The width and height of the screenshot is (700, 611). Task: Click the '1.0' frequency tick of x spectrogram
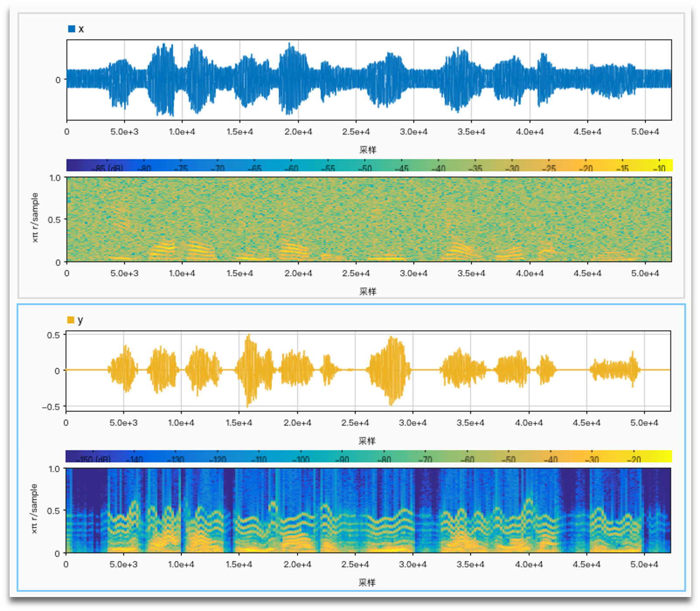point(55,178)
